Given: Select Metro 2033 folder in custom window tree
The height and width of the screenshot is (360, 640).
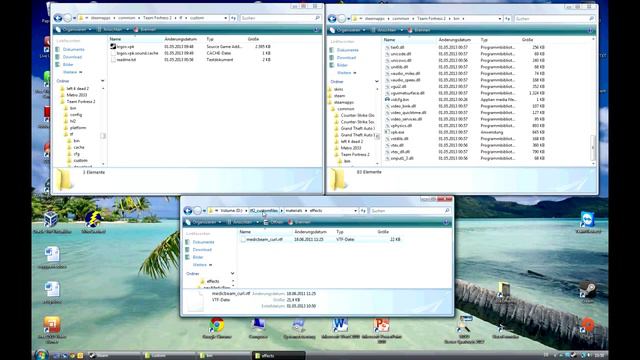Looking at the screenshot, I should point(77,95).
